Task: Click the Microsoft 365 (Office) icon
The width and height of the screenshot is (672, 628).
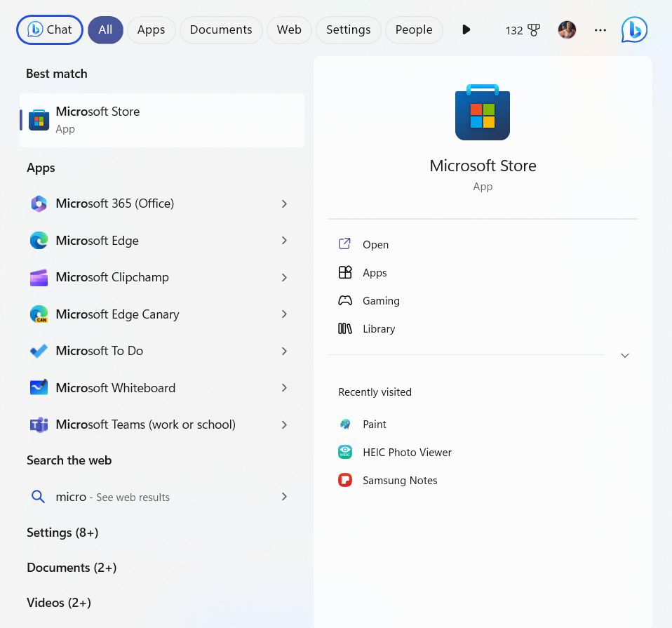Action: coord(39,203)
